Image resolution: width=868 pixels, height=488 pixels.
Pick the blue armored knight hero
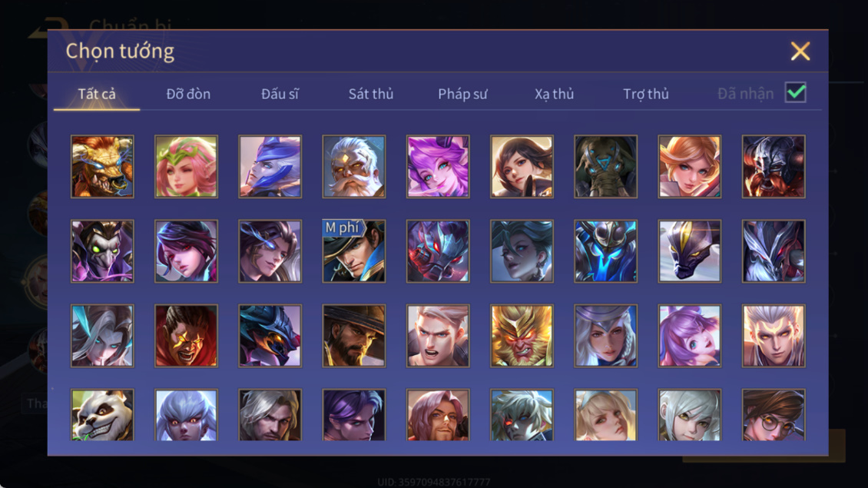pyautogui.click(x=605, y=251)
